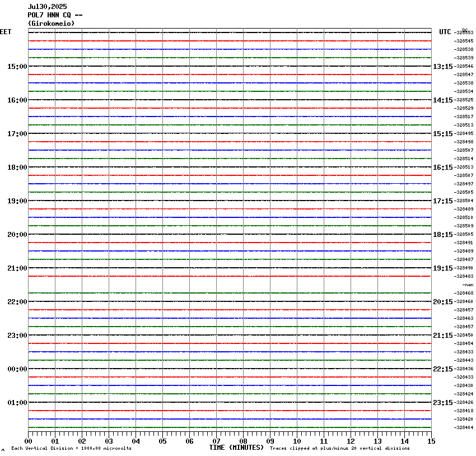
Task: Click the 20:00 EET time label
Action: pos(17,235)
